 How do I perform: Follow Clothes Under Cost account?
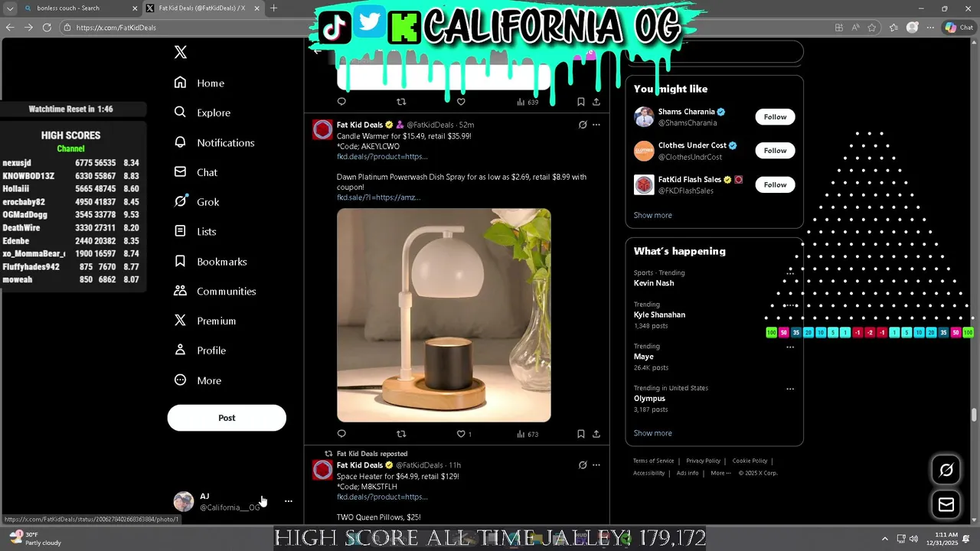tap(775, 151)
